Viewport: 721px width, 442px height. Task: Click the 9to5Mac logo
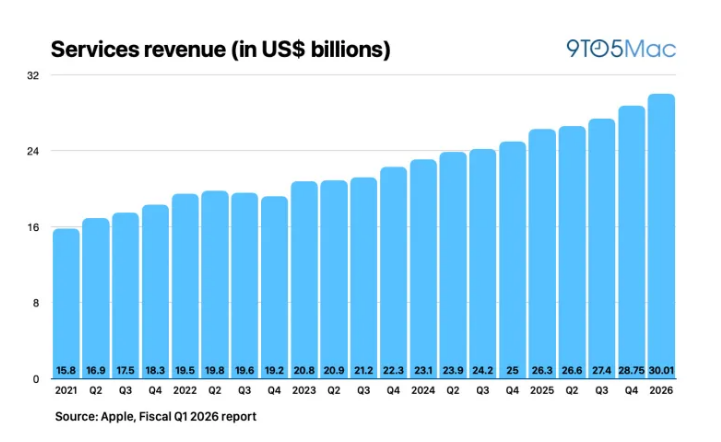click(x=621, y=49)
